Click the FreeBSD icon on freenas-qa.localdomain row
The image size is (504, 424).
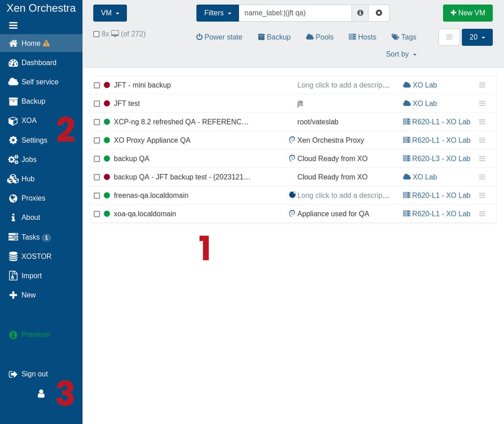tap(292, 195)
